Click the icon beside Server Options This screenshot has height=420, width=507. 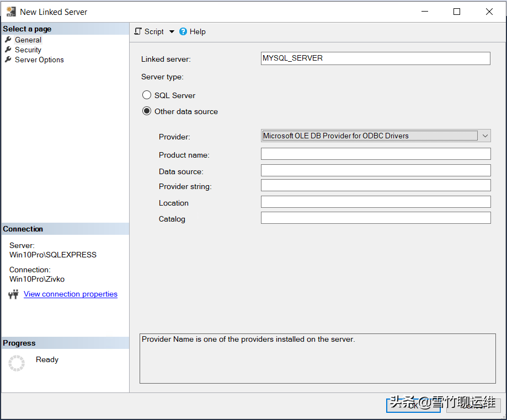[x=8, y=60]
